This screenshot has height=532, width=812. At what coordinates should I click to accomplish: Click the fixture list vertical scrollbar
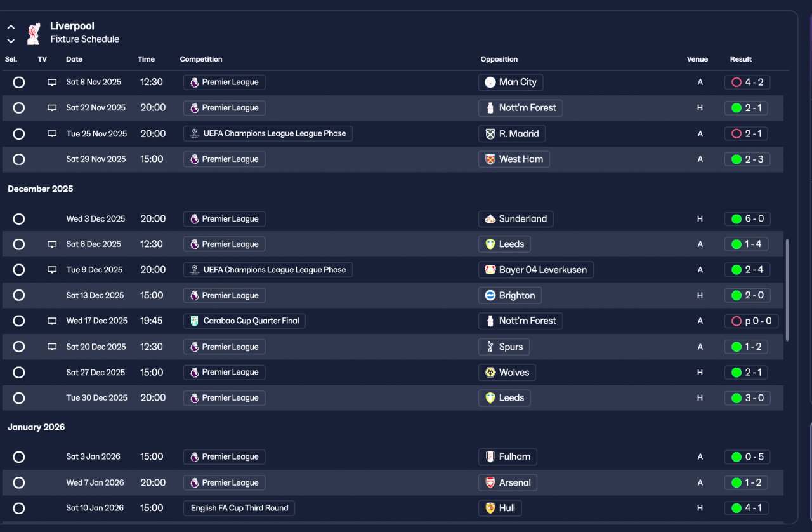[788, 290]
